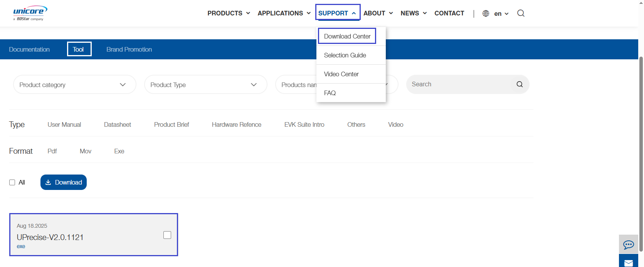This screenshot has width=644, height=267.
Task: Open the Brand Promotion tab
Action: 129,49
